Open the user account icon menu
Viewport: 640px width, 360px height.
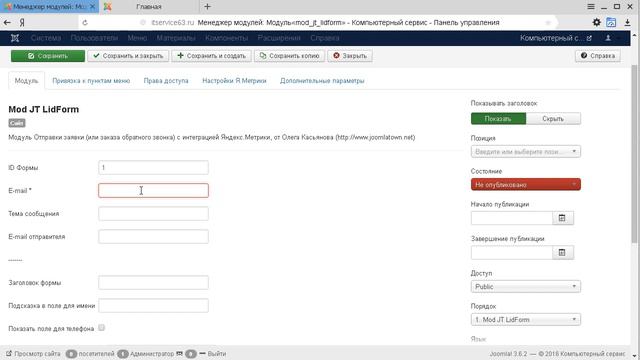[608, 38]
